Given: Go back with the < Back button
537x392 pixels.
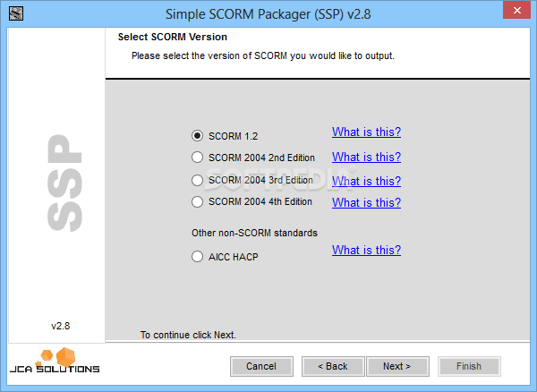Looking at the screenshot, I should pyautogui.click(x=333, y=366).
